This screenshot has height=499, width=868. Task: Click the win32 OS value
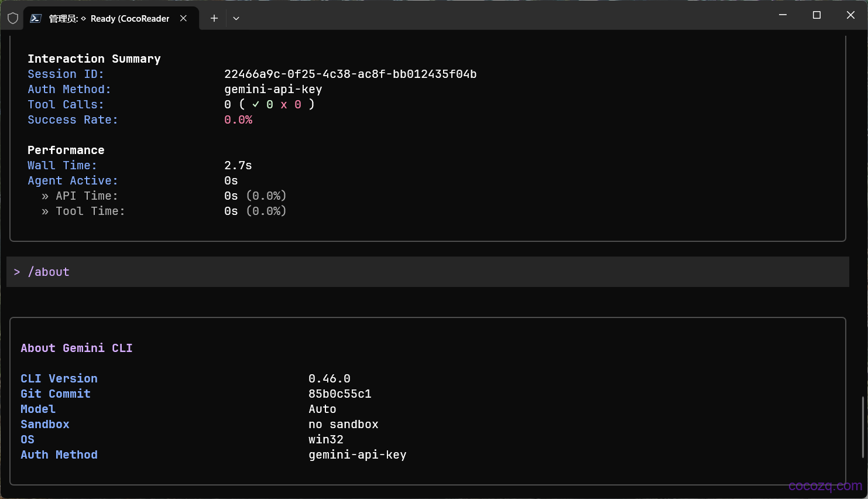click(x=326, y=439)
